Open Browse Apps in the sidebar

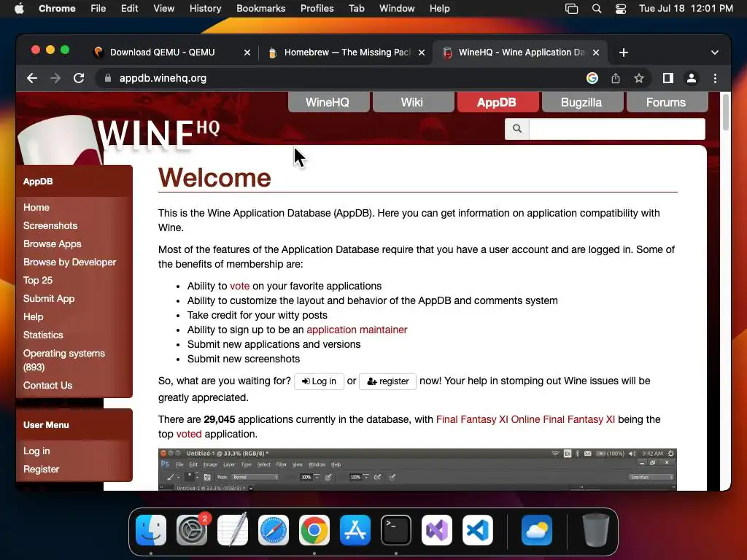(52, 244)
